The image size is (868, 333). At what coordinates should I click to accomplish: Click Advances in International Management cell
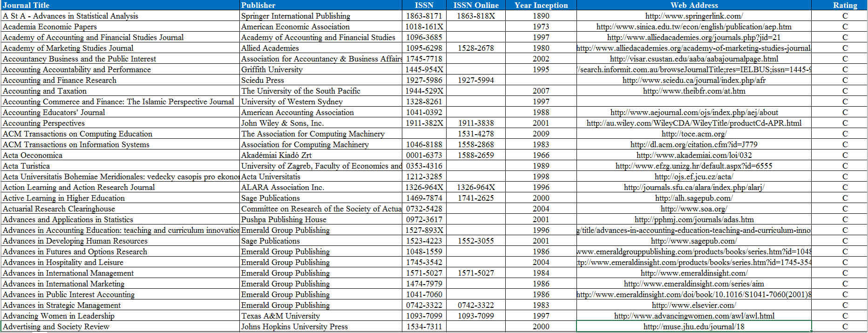click(120, 273)
